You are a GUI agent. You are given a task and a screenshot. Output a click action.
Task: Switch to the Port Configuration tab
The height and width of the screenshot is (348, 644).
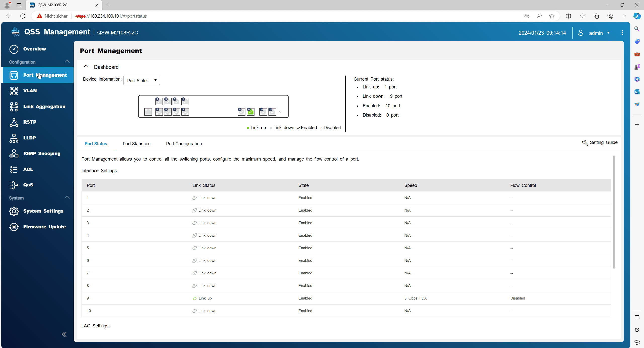click(x=184, y=144)
